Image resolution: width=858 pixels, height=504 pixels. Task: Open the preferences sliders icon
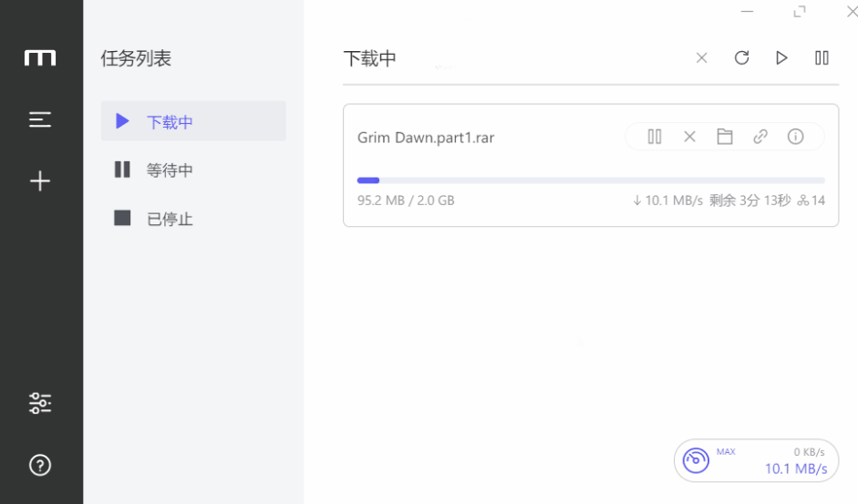point(40,403)
